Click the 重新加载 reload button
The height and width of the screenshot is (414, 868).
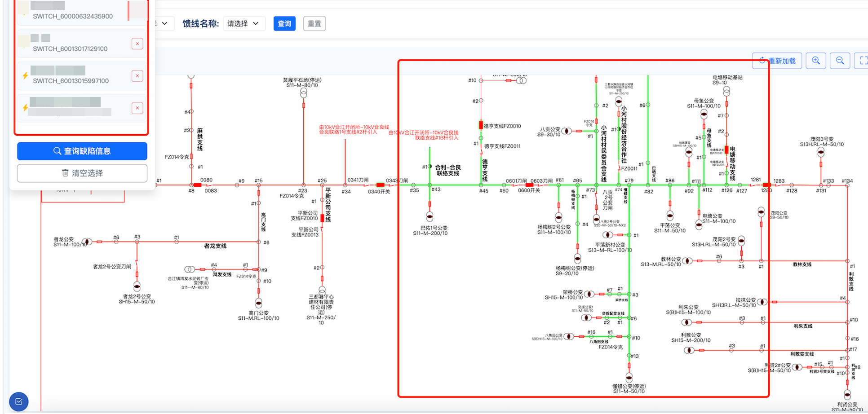(x=777, y=61)
